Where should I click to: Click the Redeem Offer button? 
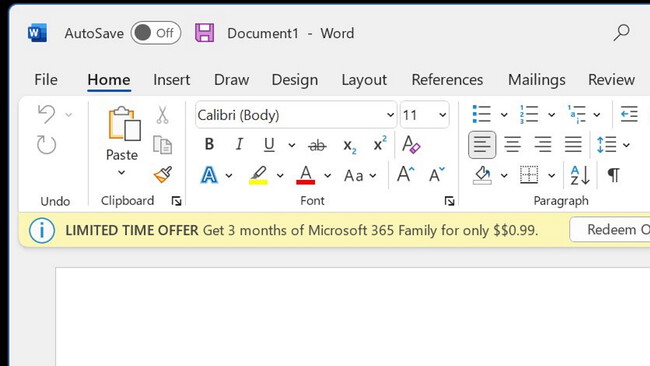coord(610,230)
